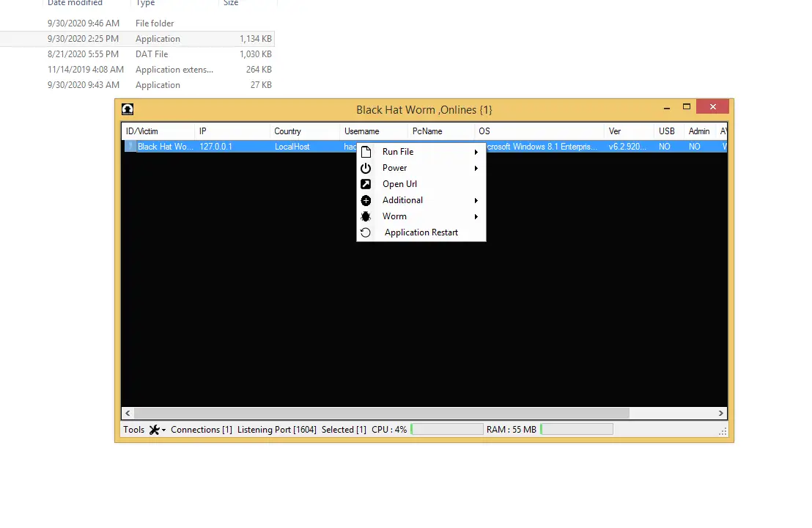Expand the Run File submenu arrow
This screenshot has height=528, width=812.
[x=476, y=153]
